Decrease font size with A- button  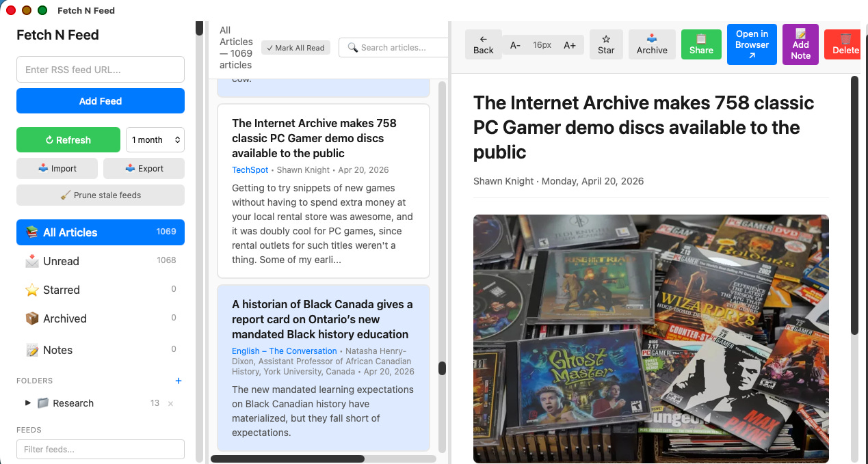click(515, 44)
